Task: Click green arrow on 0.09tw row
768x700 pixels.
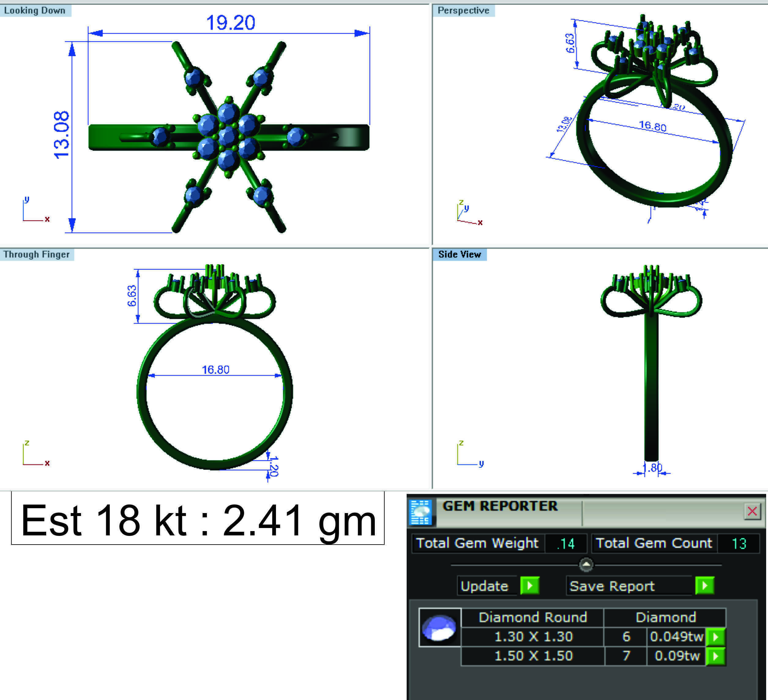Action: pyautogui.click(x=715, y=656)
